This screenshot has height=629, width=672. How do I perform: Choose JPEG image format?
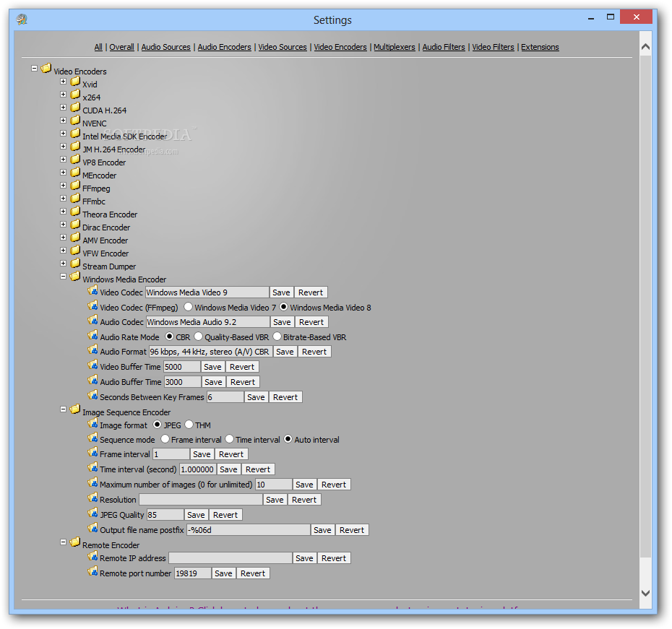point(158,425)
